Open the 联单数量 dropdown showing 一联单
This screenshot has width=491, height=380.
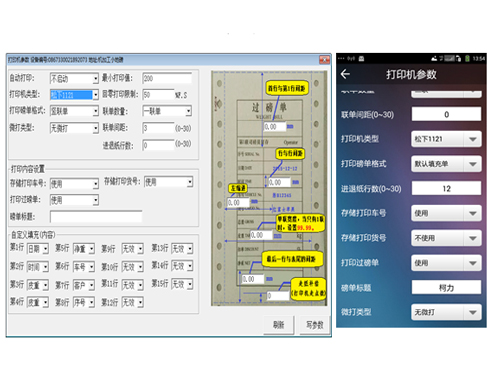coord(167,111)
